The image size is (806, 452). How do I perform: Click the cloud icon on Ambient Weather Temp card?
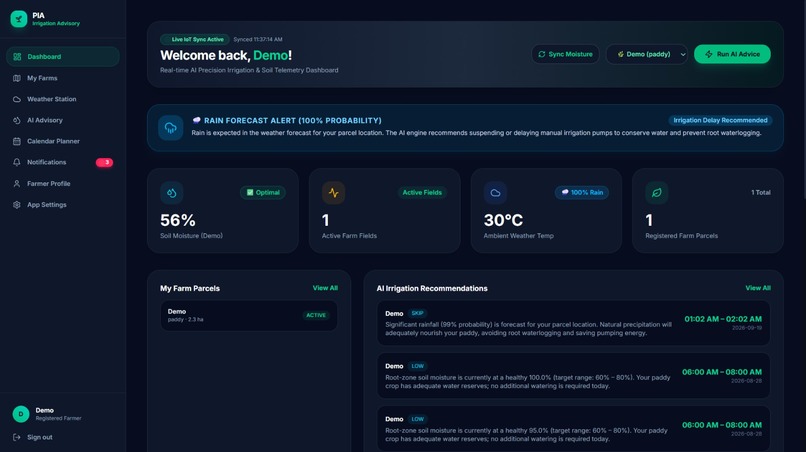click(495, 193)
